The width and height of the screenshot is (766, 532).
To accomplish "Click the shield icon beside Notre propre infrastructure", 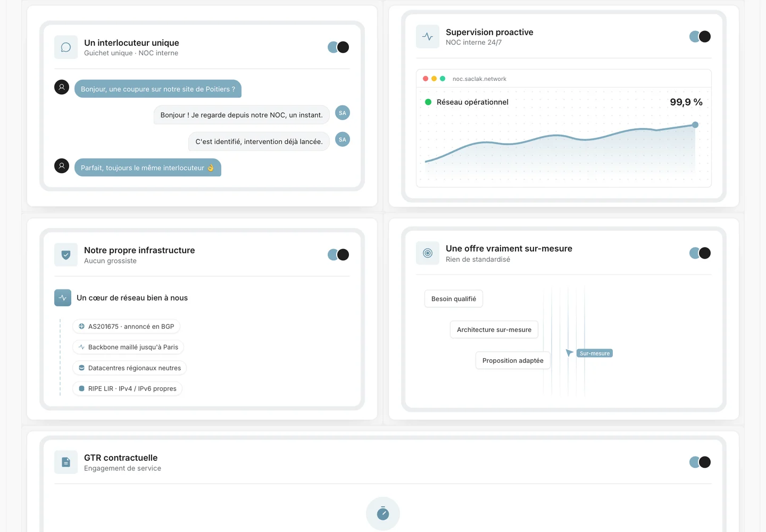I will [66, 255].
